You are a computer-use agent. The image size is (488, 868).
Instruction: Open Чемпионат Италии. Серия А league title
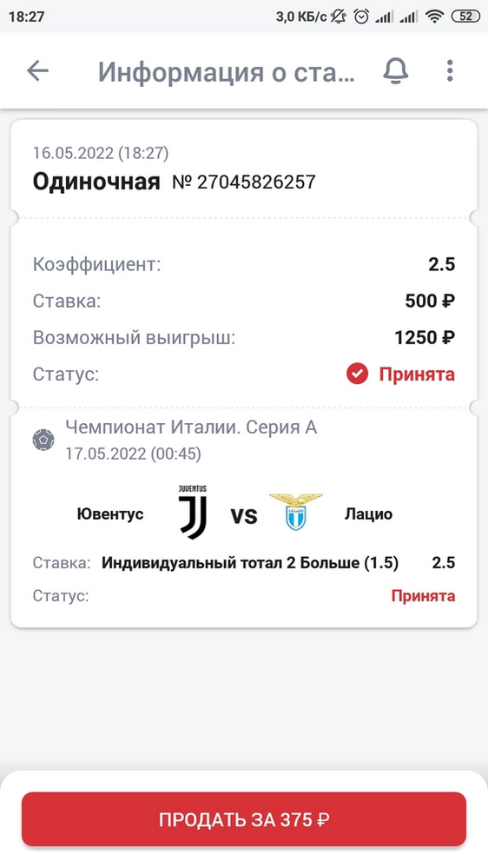coord(191,427)
